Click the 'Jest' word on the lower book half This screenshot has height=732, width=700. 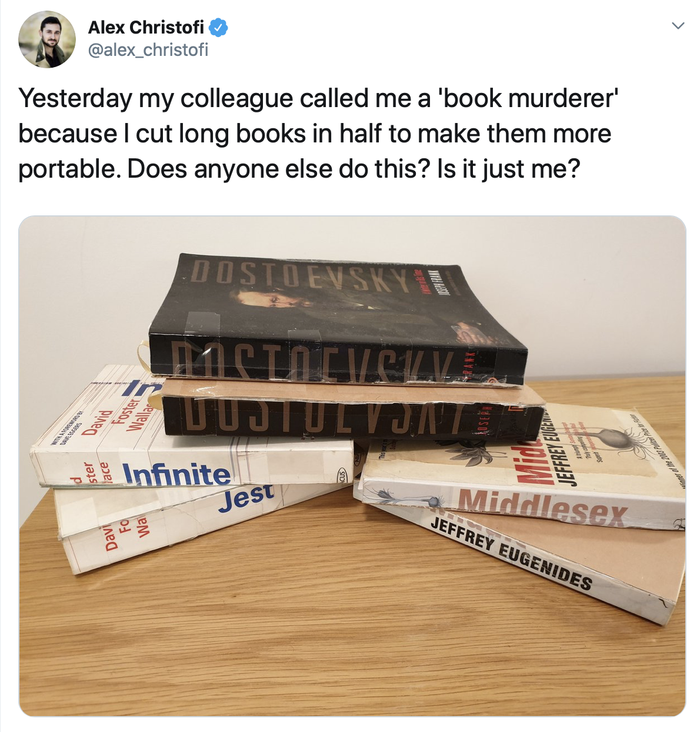246,497
